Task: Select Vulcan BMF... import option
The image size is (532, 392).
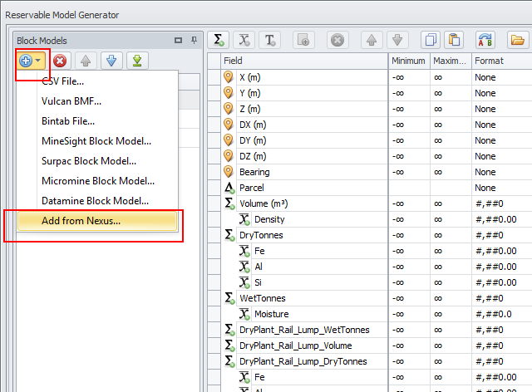Action: tap(71, 100)
